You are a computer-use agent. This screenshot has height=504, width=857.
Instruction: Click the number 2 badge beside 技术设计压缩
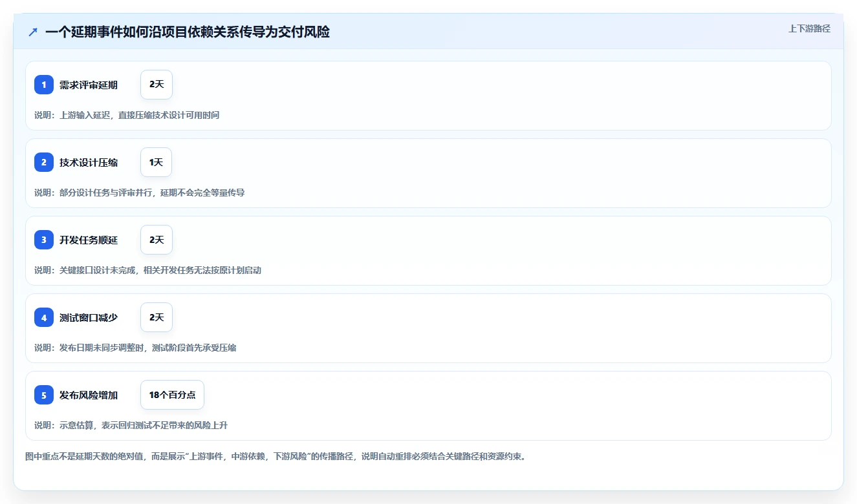point(44,162)
